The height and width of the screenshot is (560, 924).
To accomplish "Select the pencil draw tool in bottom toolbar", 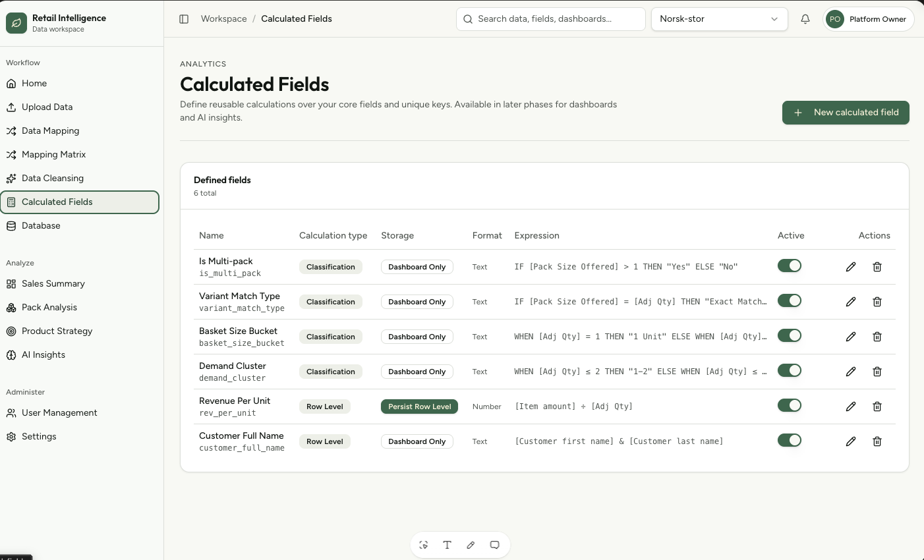I will [x=471, y=545].
